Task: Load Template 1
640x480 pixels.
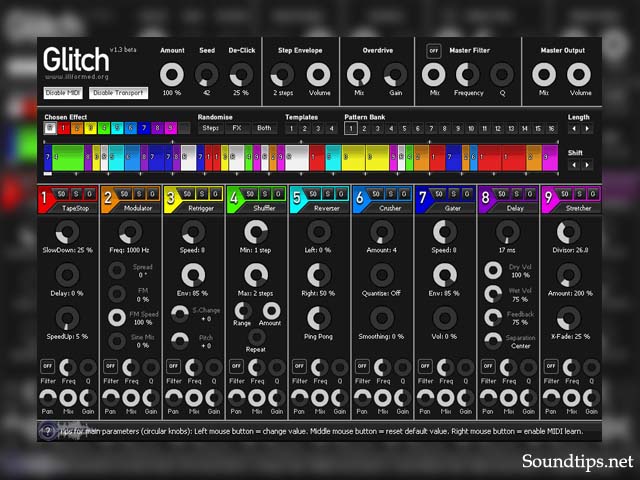Action: pos(291,129)
